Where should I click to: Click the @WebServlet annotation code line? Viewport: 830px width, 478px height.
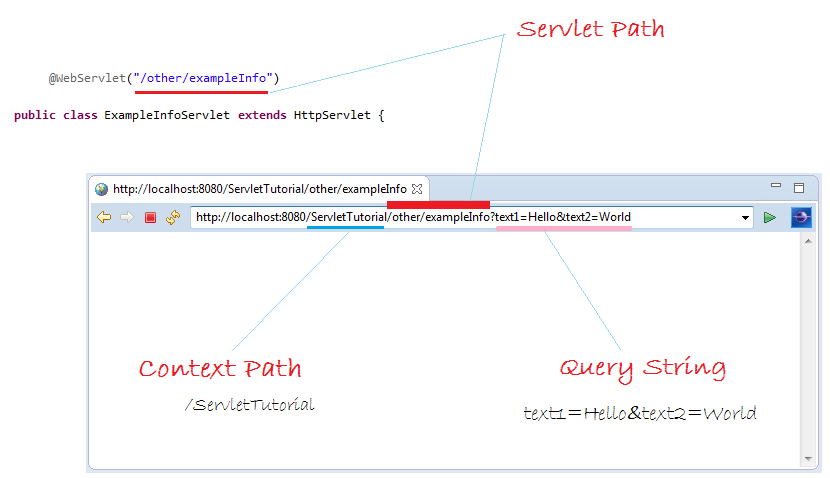164,78
